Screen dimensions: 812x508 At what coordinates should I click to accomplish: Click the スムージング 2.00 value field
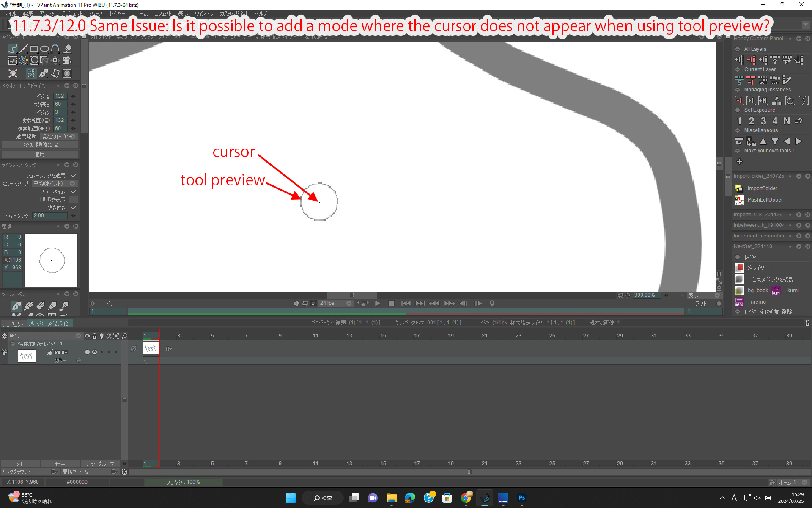click(50, 215)
